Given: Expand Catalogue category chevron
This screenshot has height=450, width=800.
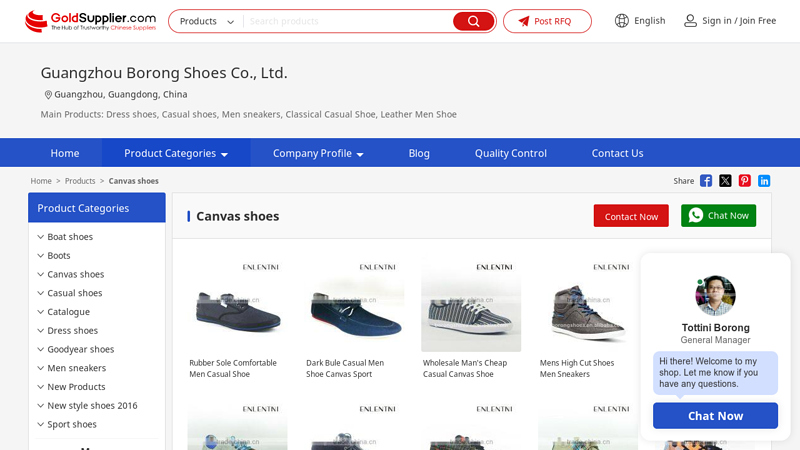Looking at the screenshot, I should tap(41, 312).
